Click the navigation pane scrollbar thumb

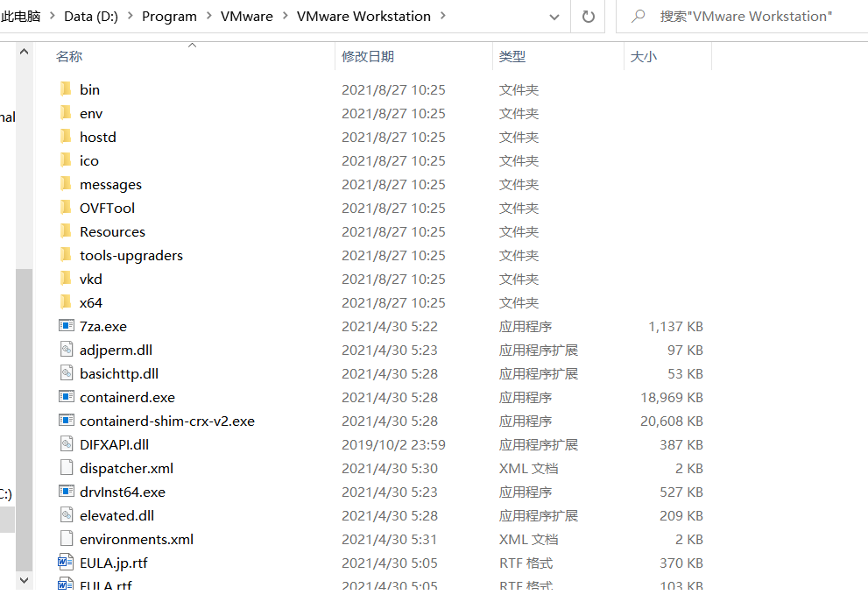tap(24, 420)
